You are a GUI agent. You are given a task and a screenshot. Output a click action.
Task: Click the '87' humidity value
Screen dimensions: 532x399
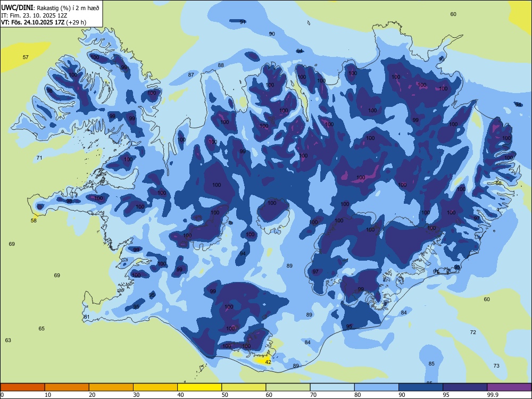[x=191, y=74]
